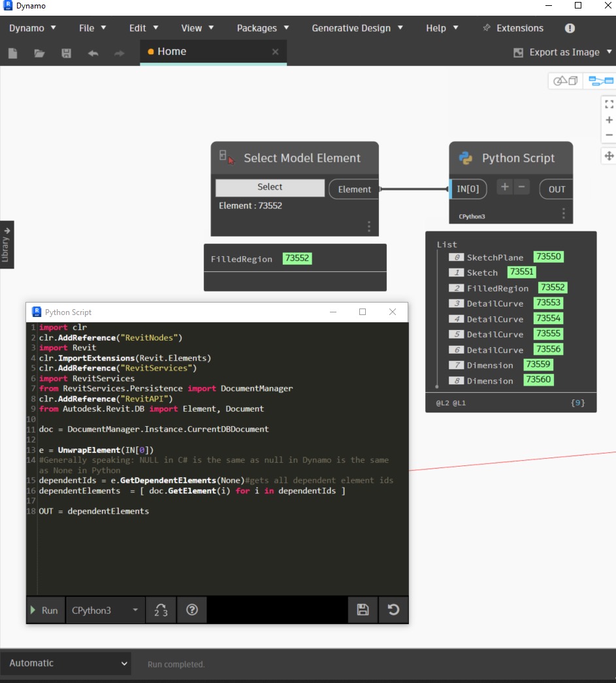
Task: Toggle the background 3D geometry preview
Action: (x=565, y=80)
